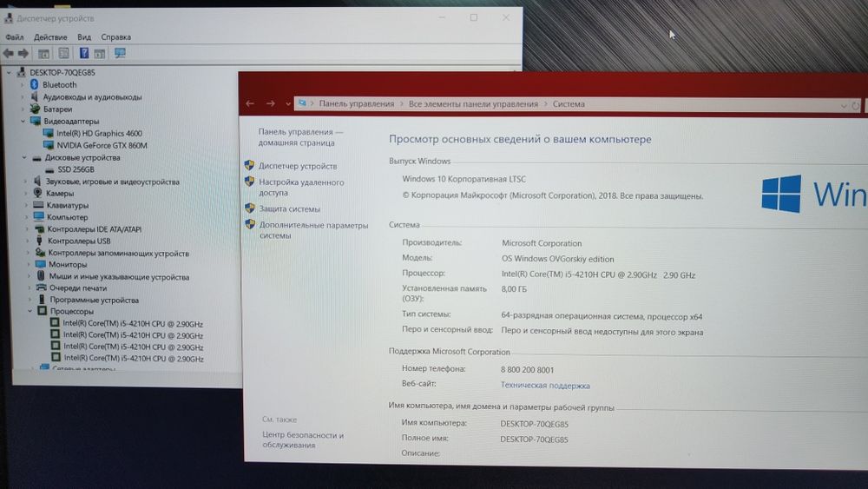Click the 8,00 ГБ installed memory value
Image resolution: width=868 pixels, height=489 pixels.
click(514, 289)
